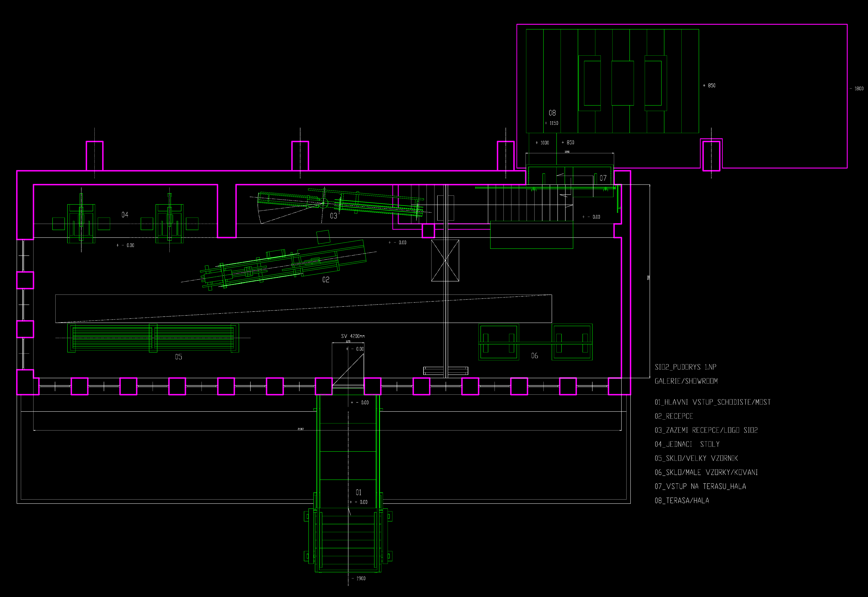Click the 05_SKLO/VELKY VZORNIK legend entry
The width and height of the screenshot is (868, 597).
click(696, 458)
